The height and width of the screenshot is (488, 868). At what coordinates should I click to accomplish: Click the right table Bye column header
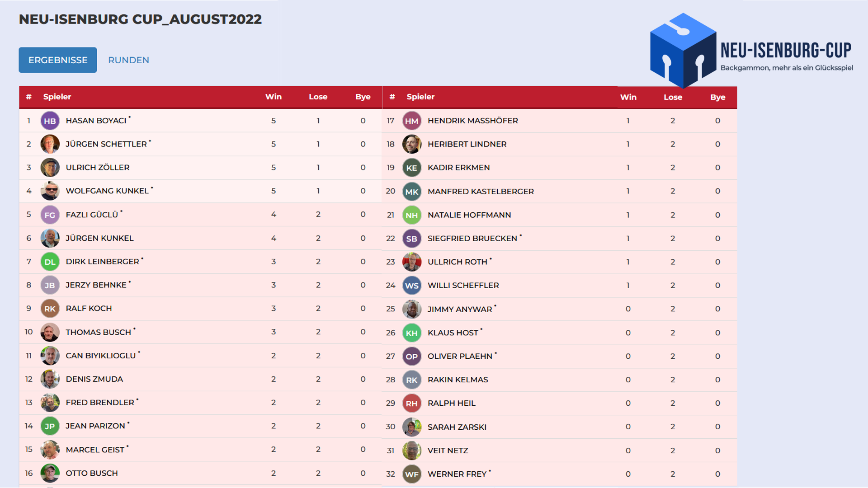click(x=717, y=97)
